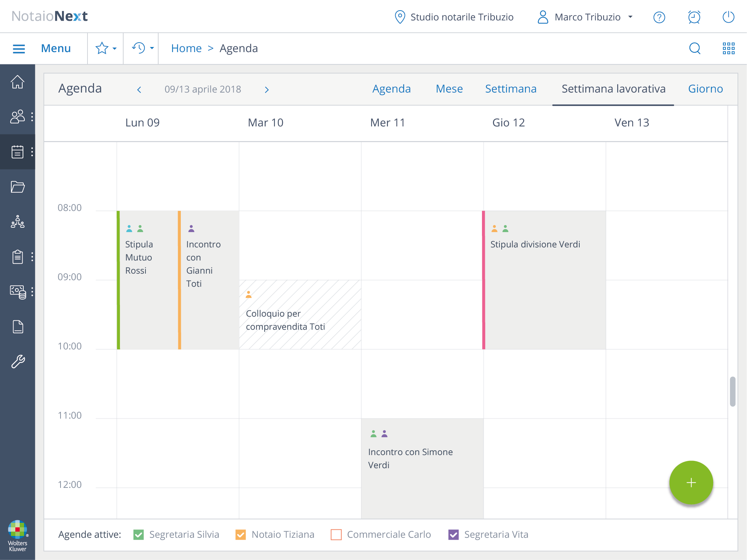Click the search magnifier icon
This screenshot has height=560, width=747.
point(695,48)
